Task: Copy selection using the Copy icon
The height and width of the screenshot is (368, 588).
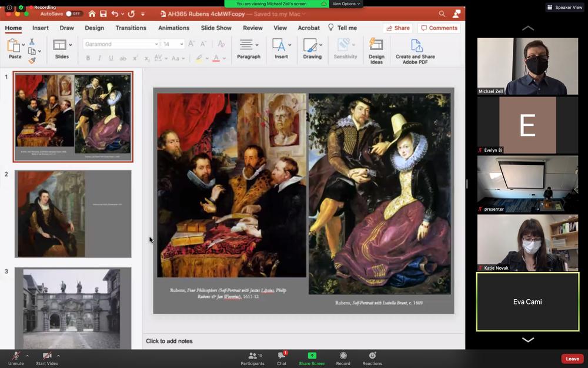Action: (32, 51)
